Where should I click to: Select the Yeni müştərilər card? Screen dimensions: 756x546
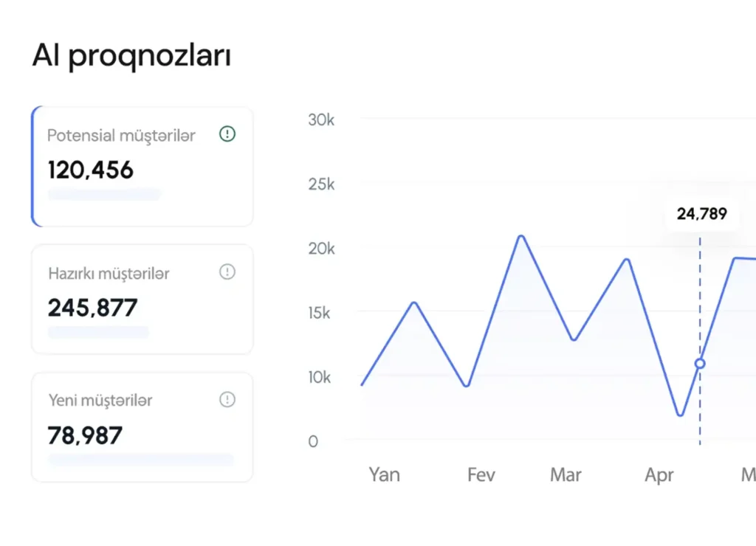pyautogui.click(x=143, y=427)
